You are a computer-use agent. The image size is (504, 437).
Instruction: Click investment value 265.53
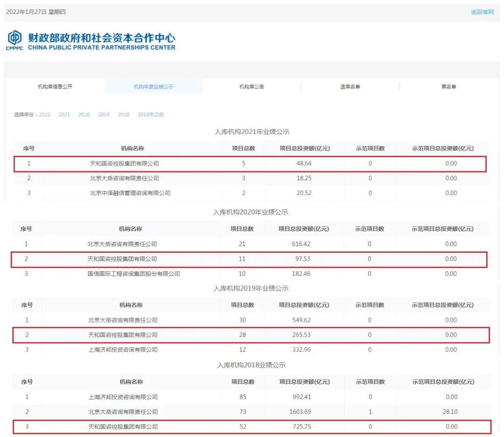pos(301,335)
